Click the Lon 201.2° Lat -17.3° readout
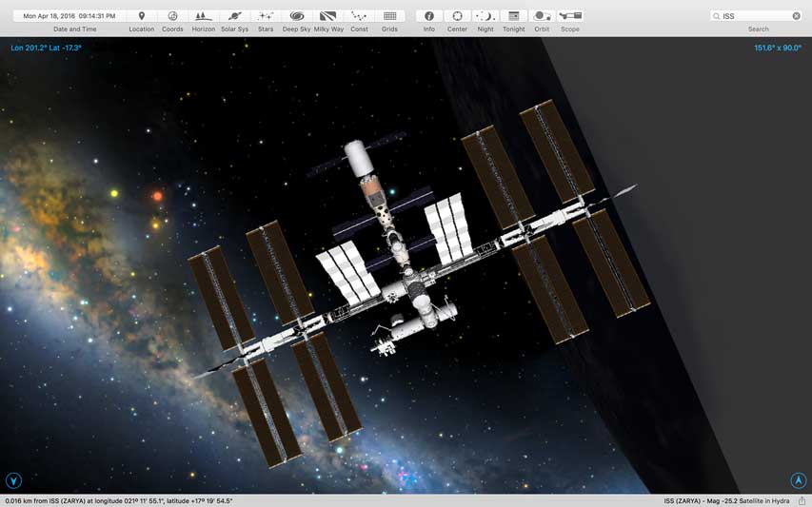Image resolution: width=812 pixels, height=507 pixels. point(46,49)
